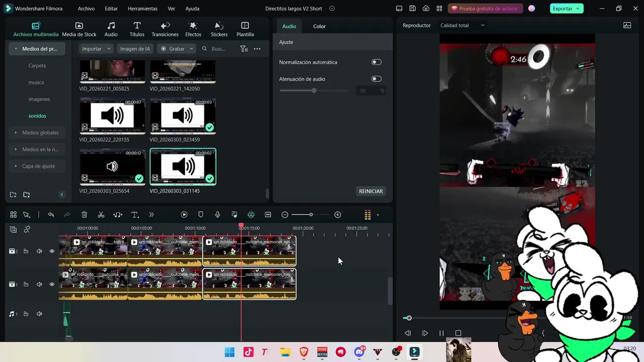Open the Audio library tab

click(x=111, y=30)
